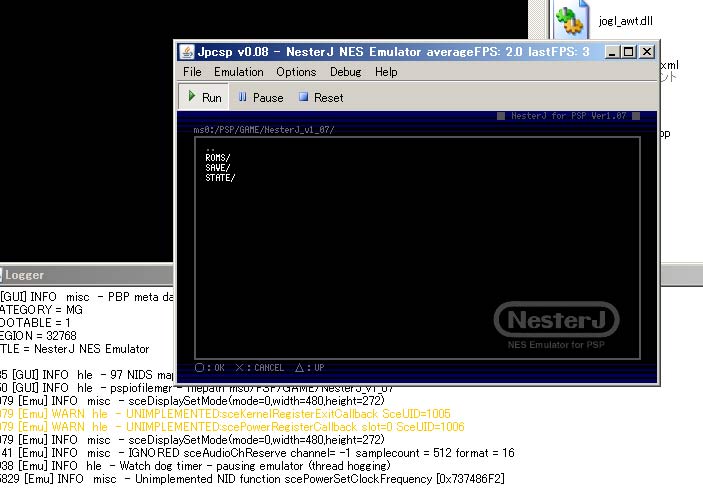This screenshot has height=500, width=703.
Task: Reset the emulator
Action: pos(321,97)
